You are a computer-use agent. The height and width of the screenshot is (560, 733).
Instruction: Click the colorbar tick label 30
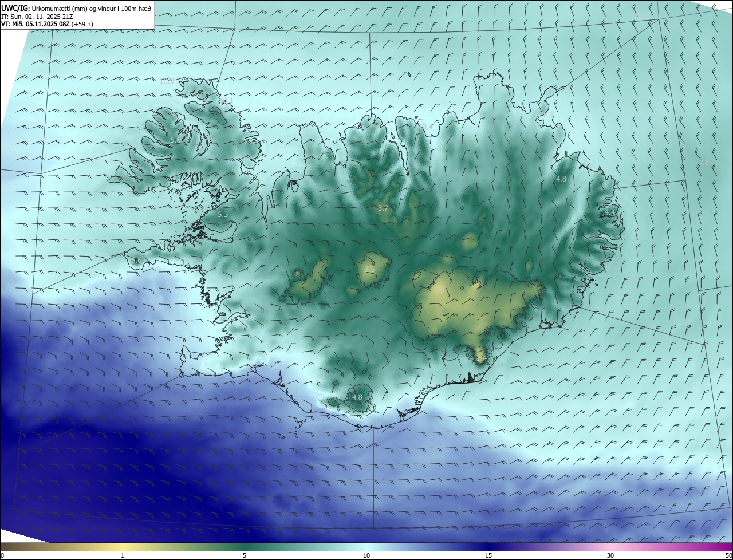[610, 555]
